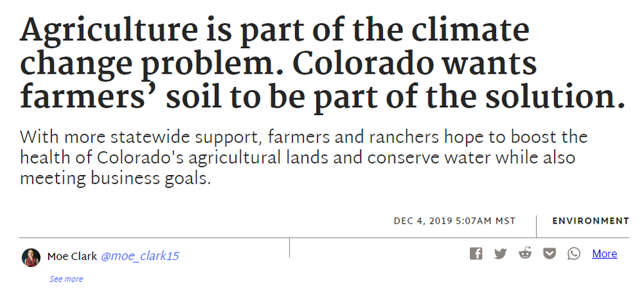Screen dimensions: 644x296
Task: Click the Dec 4, 2019 publish timestamp
Action: pos(455,221)
